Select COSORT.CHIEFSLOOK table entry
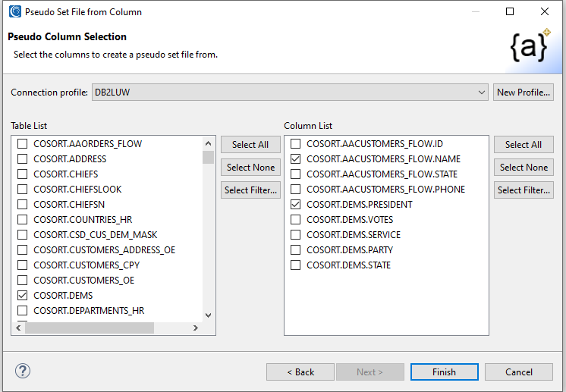 coord(77,190)
